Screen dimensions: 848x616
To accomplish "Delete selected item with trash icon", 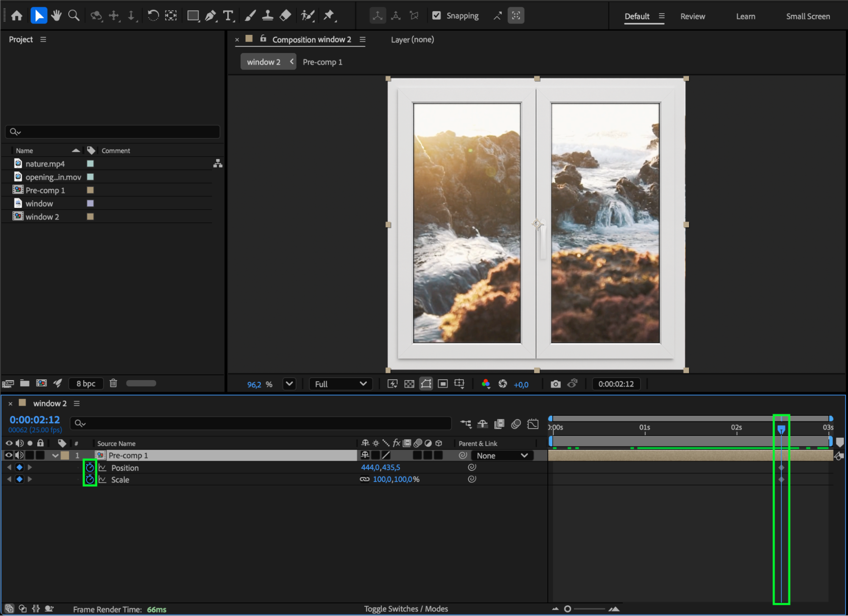I will (x=113, y=383).
